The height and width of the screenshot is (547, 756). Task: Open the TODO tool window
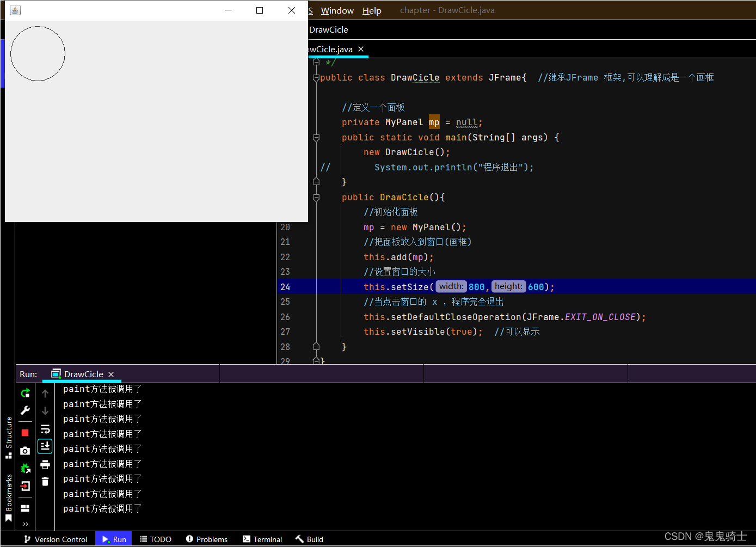click(156, 539)
